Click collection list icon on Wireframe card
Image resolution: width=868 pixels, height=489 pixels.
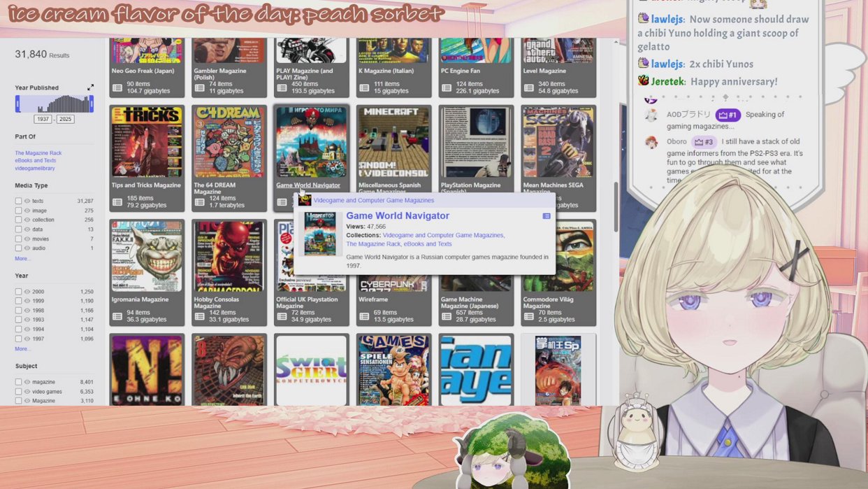[365, 316]
